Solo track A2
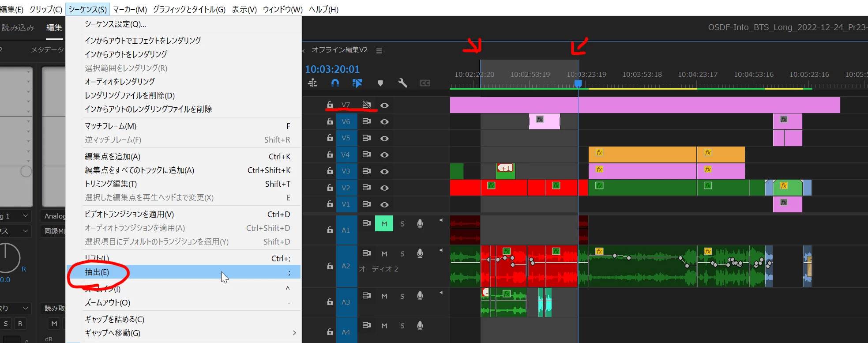This screenshot has width=868, height=343. [402, 254]
